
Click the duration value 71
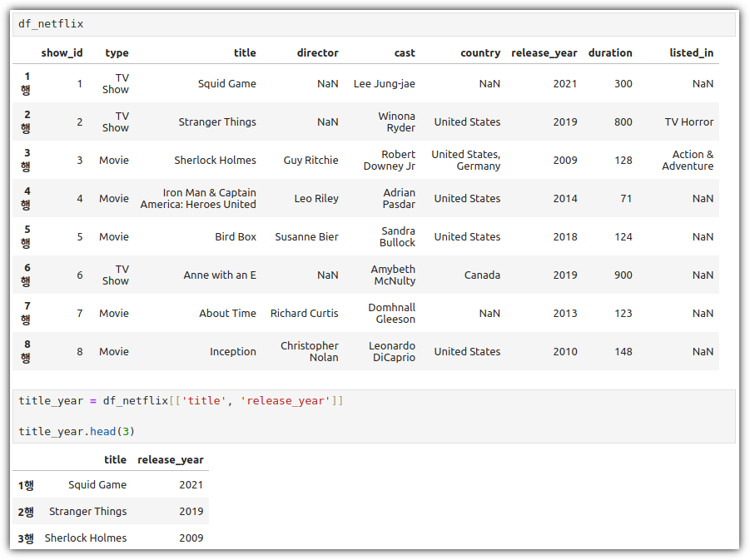point(626,199)
